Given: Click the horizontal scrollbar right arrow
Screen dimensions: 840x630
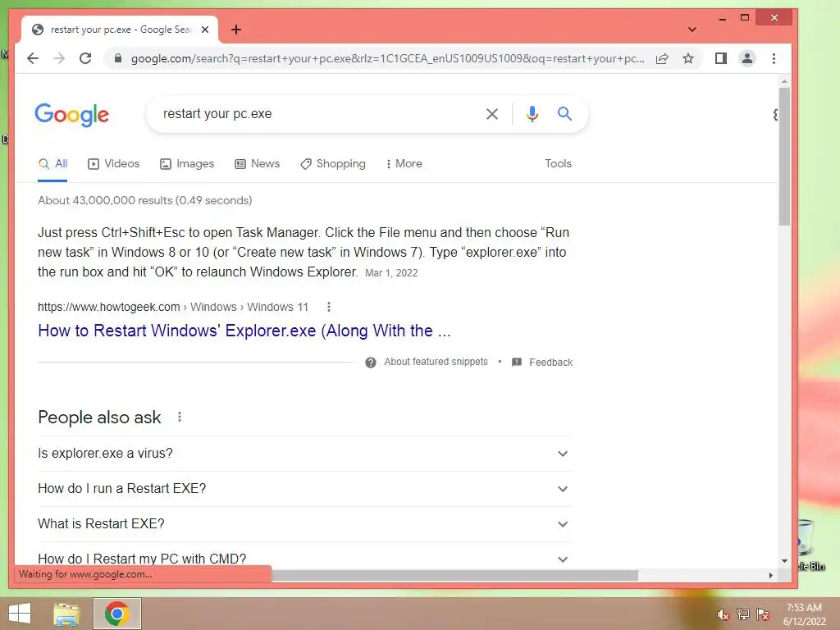Looking at the screenshot, I should (x=770, y=575).
